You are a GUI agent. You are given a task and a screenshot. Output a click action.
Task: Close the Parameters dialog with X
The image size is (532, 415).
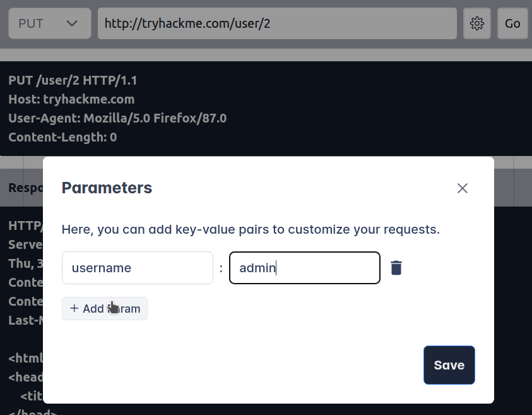tap(463, 188)
